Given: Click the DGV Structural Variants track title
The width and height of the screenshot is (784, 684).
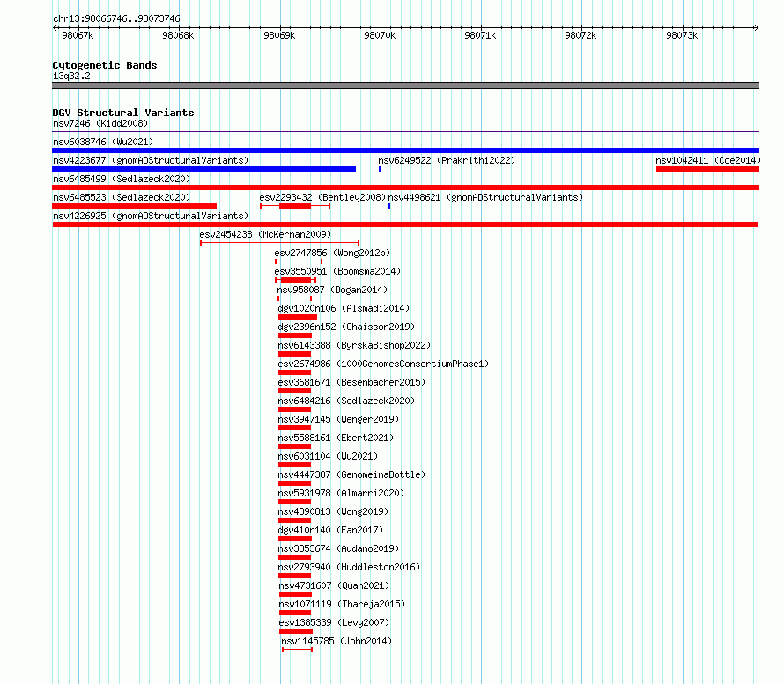Looking at the screenshot, I should click(x=123, y=113).
